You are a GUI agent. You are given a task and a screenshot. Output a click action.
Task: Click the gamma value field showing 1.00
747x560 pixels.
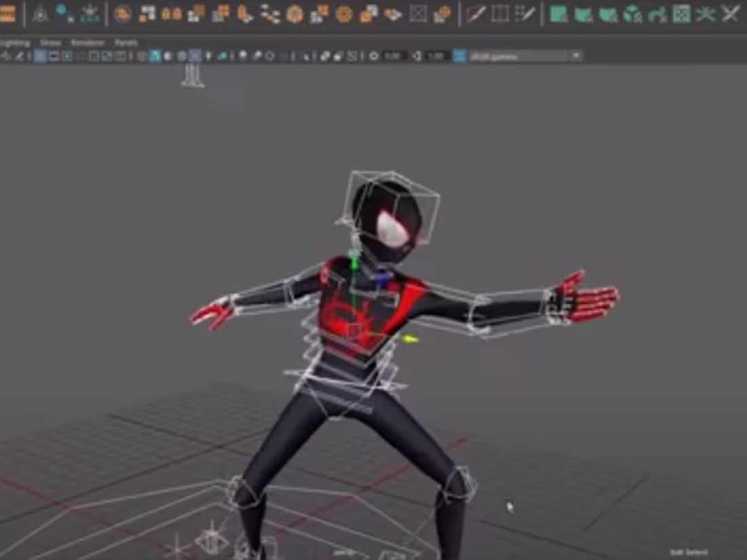pos(436,56)
